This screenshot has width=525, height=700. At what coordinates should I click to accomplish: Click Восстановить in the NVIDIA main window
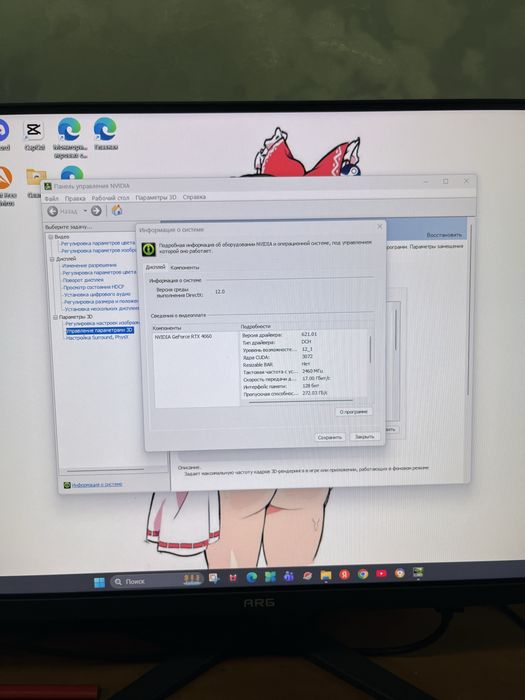(x=444, y=235)
